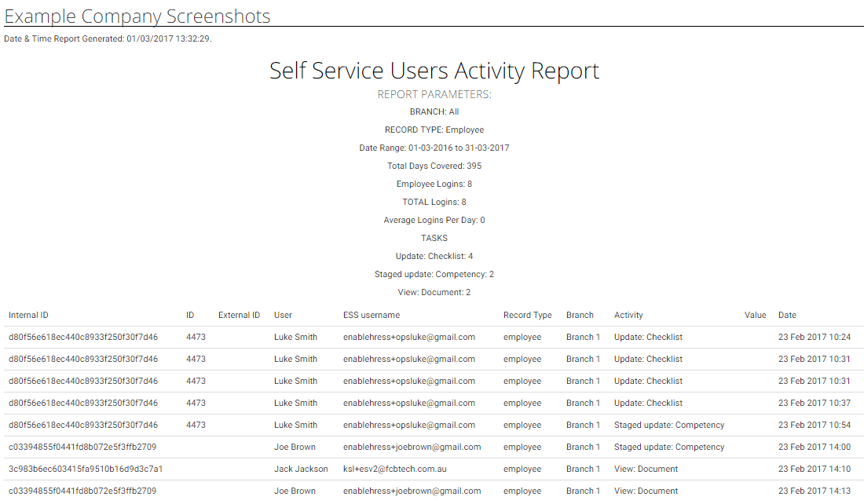This screenshot has height=504, width=864.
Task: Click "employee" record type in Jack Jackson's row
Action: [522, 469]
